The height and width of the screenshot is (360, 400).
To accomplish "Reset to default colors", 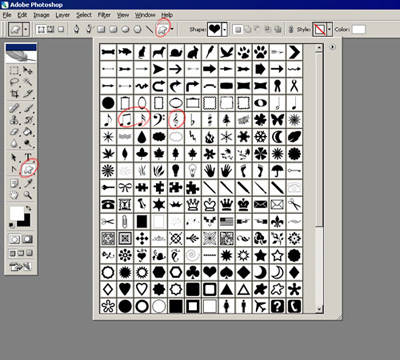I will click(x=11, y=225).
